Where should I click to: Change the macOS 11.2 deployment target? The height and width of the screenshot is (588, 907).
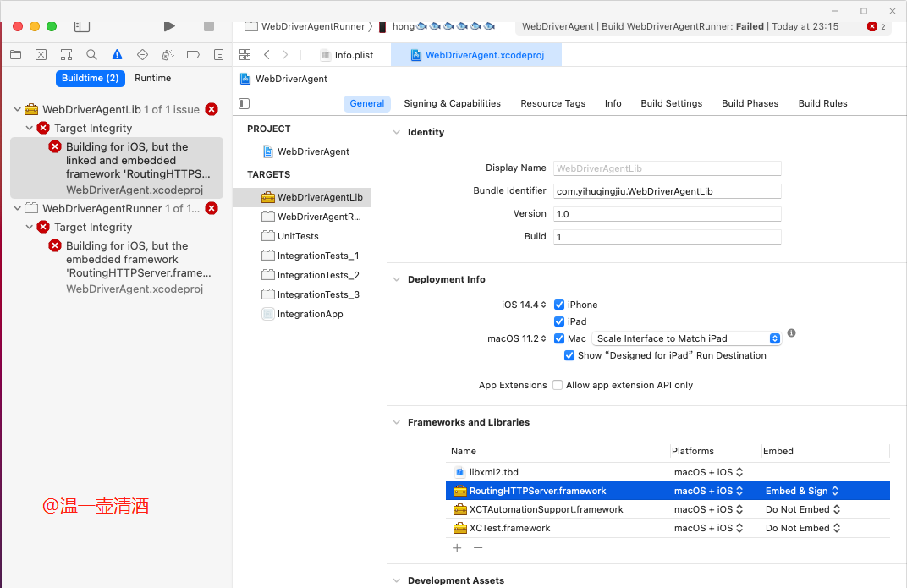tap(517, 338)
